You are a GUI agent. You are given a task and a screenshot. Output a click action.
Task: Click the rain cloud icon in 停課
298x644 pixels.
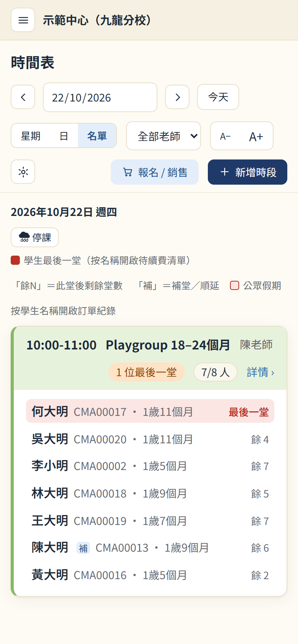tap(24, 237)
